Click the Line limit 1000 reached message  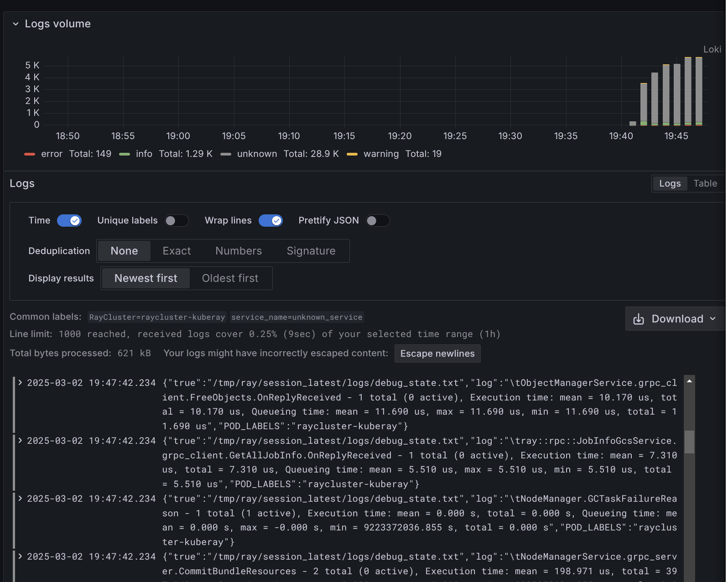255,334
